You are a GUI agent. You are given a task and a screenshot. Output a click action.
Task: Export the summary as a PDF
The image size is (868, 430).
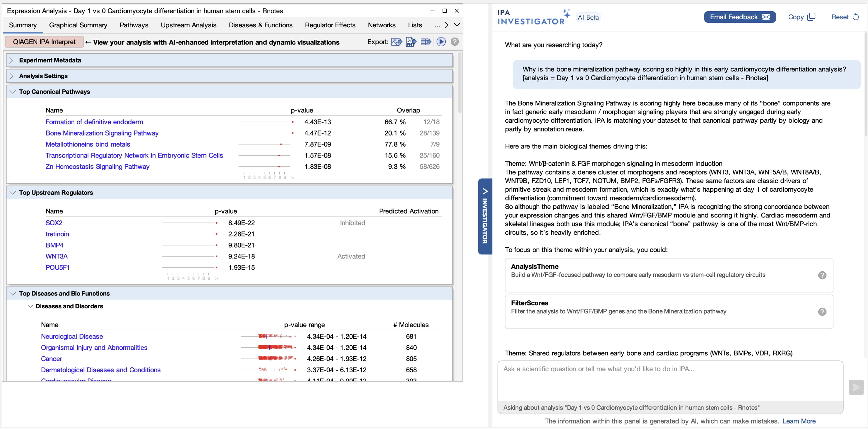pos(411,42)
